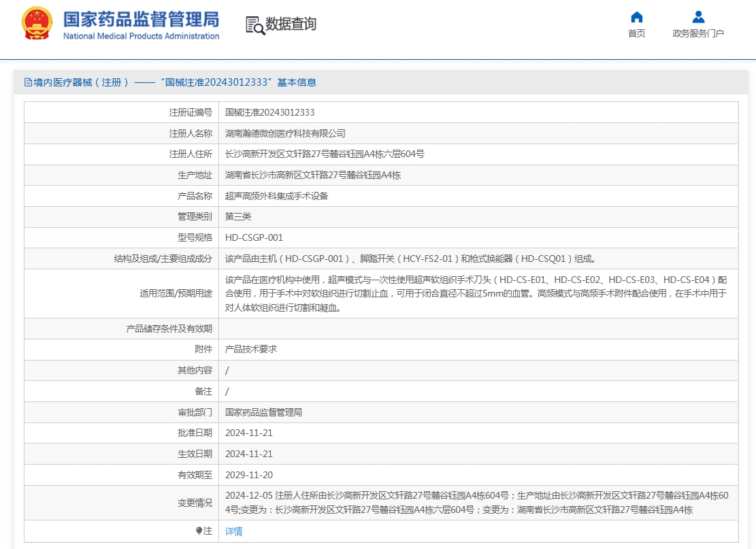Click the 注册证编号 row label
The image size is (756, 549).
point(191,112)
